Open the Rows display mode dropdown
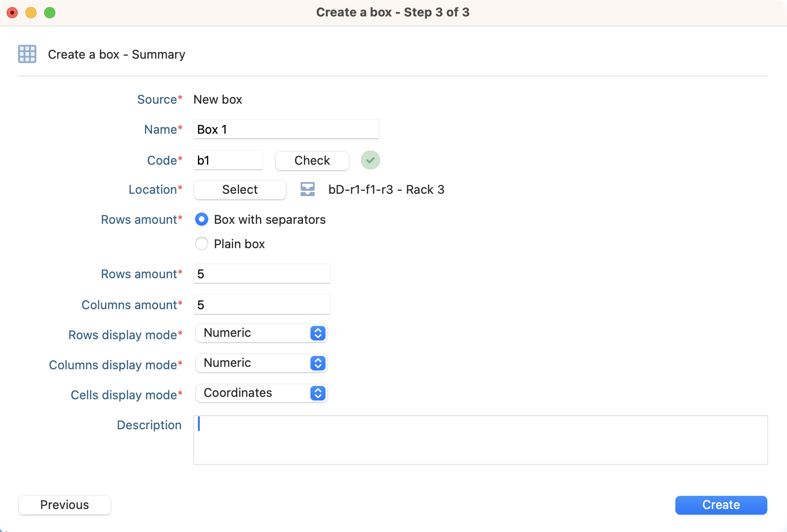Image resolution: width=787 pixels, height=532 pixels. 261,333
